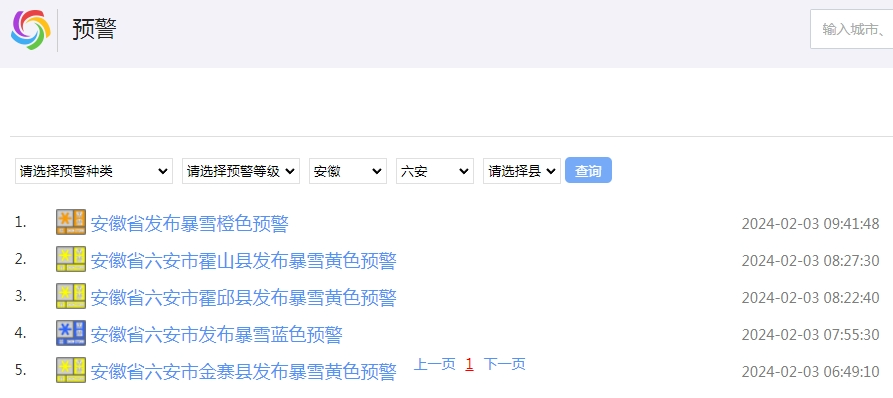Screen dimensions: 893x398
Task: Open 安徽省六安市发布暴雪蓝色预警 link
Action: (x=216, y=335)
